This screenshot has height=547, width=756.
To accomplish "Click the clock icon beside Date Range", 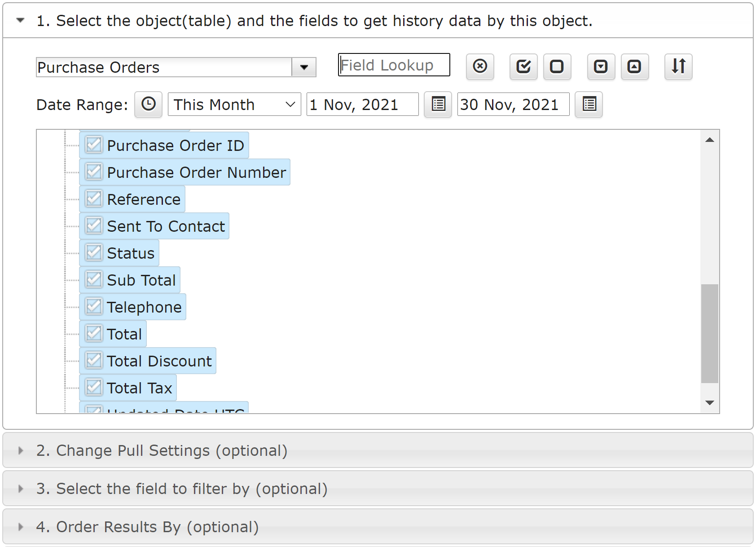I will coord(148,105).
